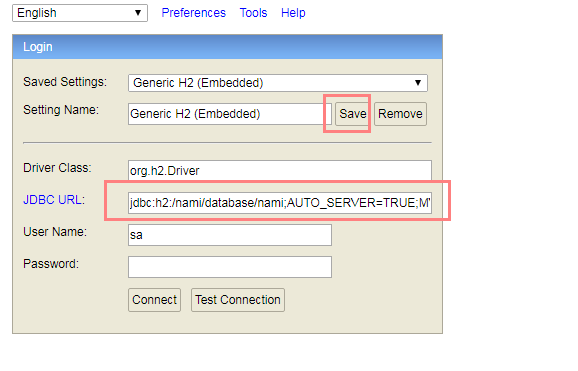Open the JDBC URL help link

[52, 200]
